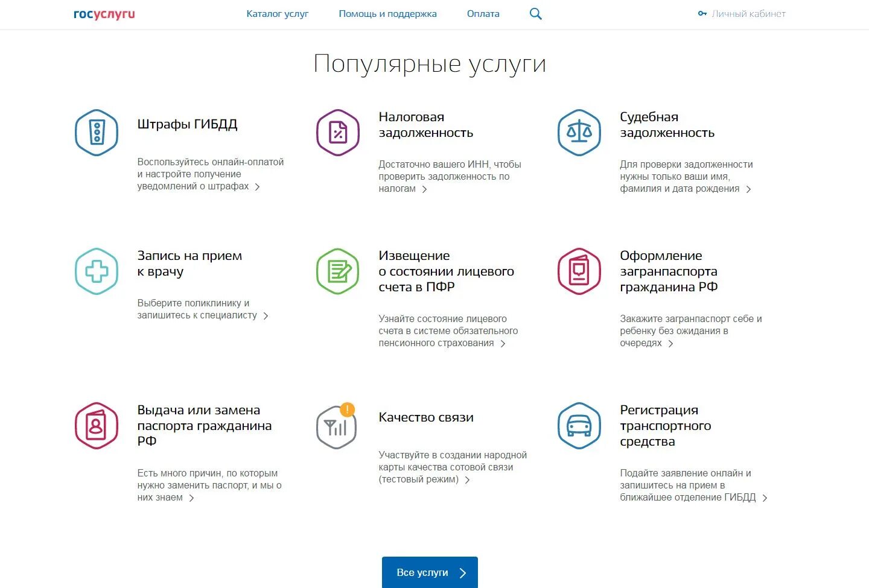Click text 'Закажите загранпаспорт себе и'
This screenshot has height=588, width=869.
691,319
